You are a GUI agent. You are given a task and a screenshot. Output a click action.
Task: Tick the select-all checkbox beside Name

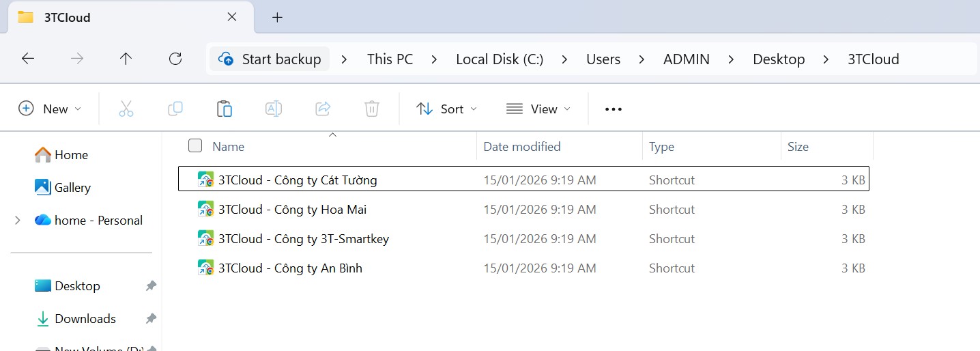click(195, 145)
